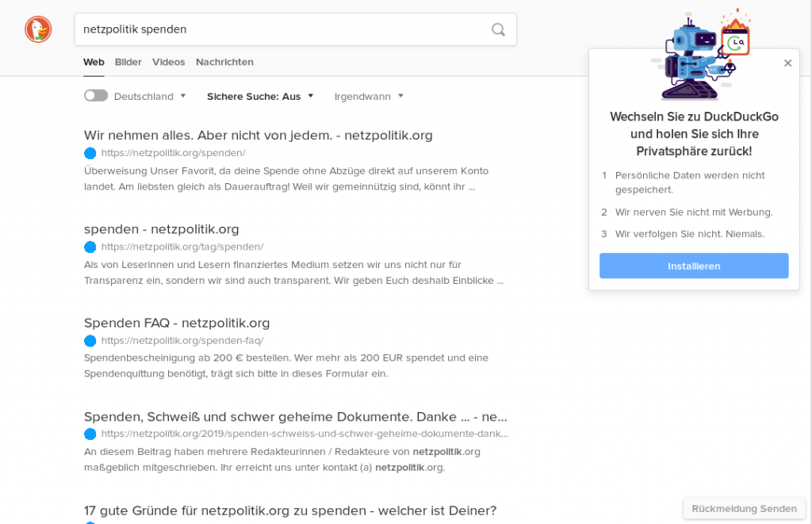Viewport: 812px width, 524px height.
Task: Click snippet 'Spendenbescheinigung ab 200 € bestellen'
Action: [x=285, y=365]
